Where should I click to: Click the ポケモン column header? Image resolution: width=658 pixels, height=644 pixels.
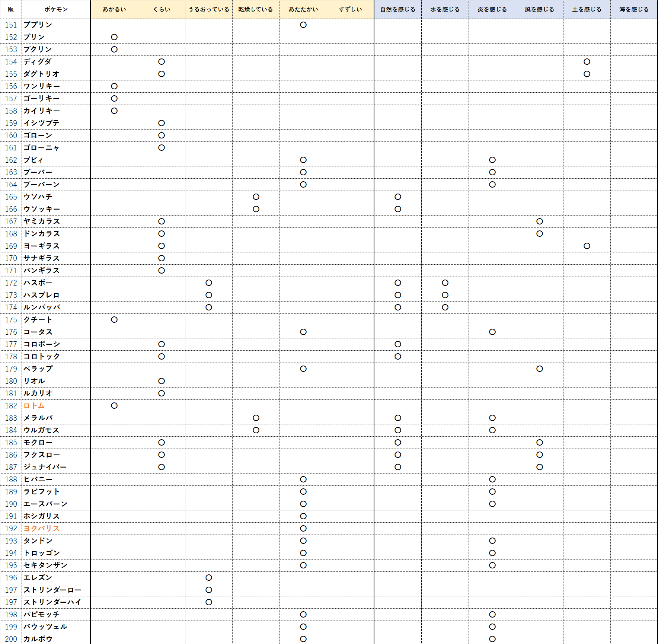56,9
